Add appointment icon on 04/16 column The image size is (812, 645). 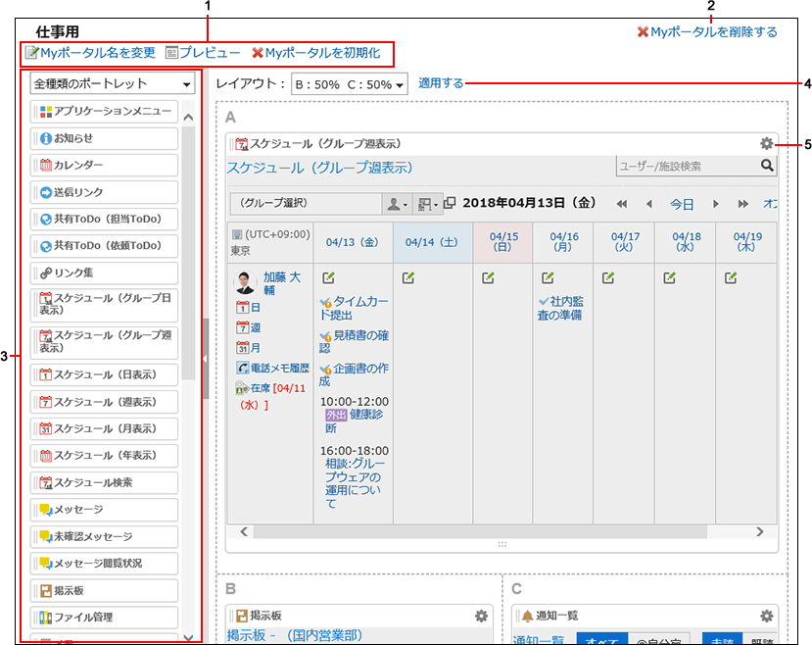point(548,278)
